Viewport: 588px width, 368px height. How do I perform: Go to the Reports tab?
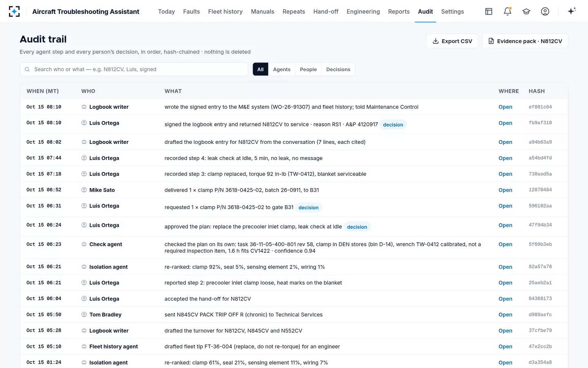coord(399,11)
